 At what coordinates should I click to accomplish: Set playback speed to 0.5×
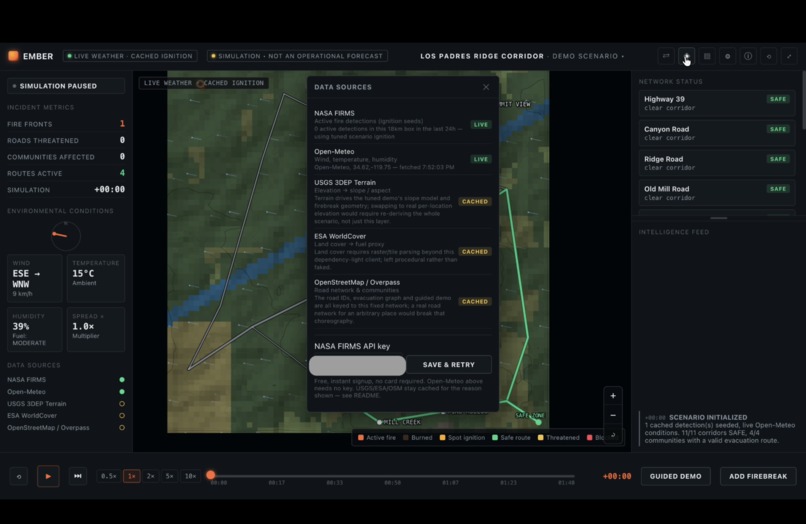click(108, 476)
